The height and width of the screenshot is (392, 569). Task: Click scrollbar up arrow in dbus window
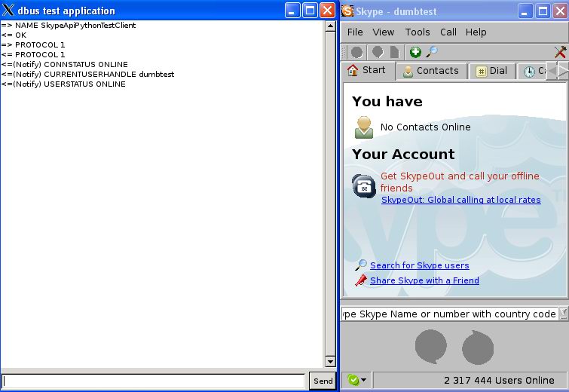[x=330, y=26]
